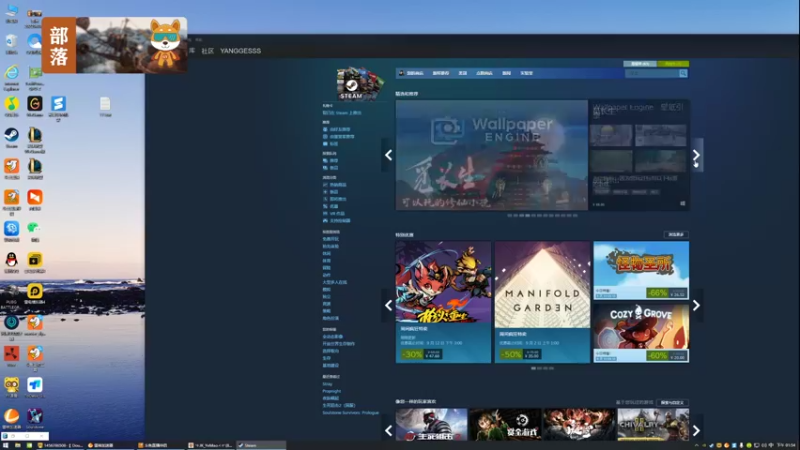The width and height of the screenshot is (800, 450).
Task: Open the 生死狙击 game capsule
Action: coord(432,424)
